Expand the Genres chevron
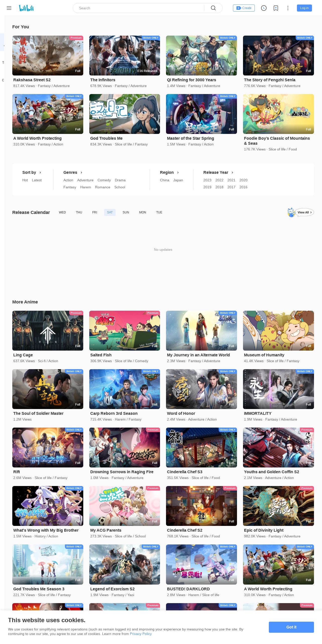The image size is (322, 644). click(x=82, y=173)
